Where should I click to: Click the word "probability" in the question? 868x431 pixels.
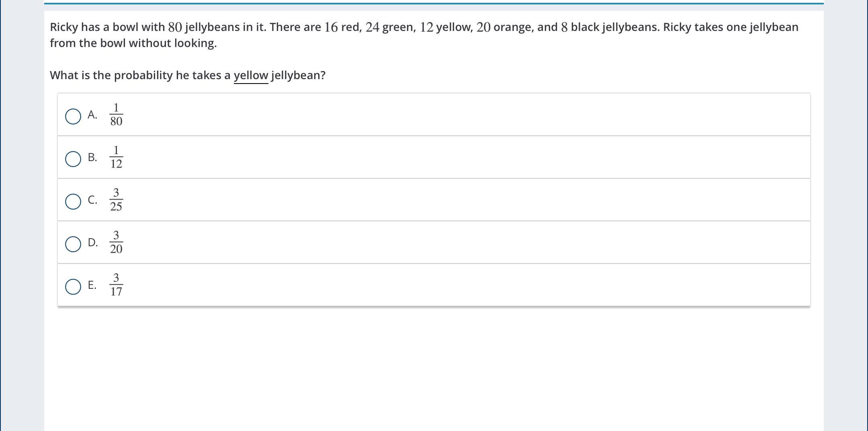[x=143, y=76]
